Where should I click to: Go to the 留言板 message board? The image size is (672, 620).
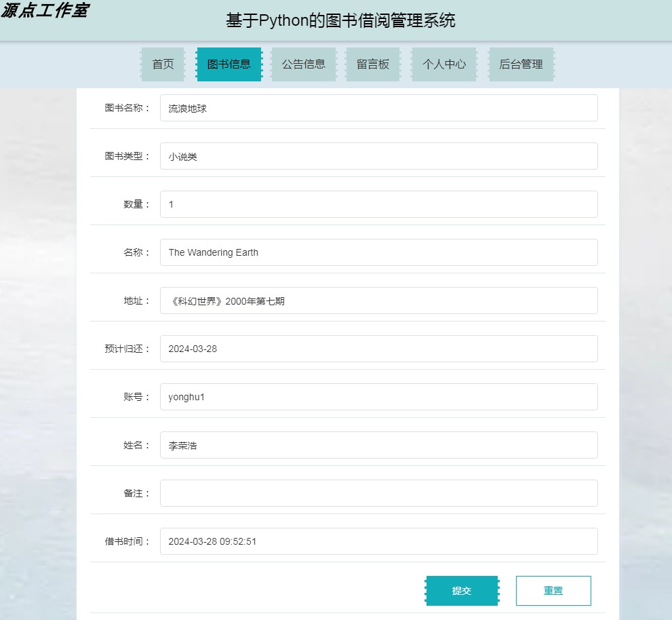coord(372,64)
